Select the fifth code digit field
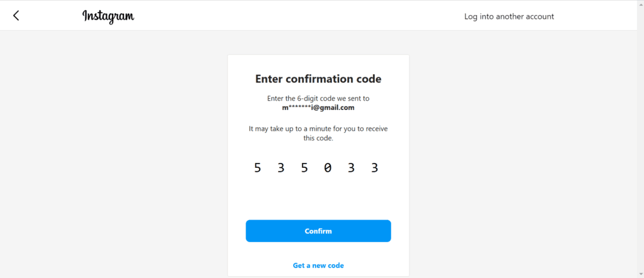This screenshot has height=278, width=644. point(351,168)
